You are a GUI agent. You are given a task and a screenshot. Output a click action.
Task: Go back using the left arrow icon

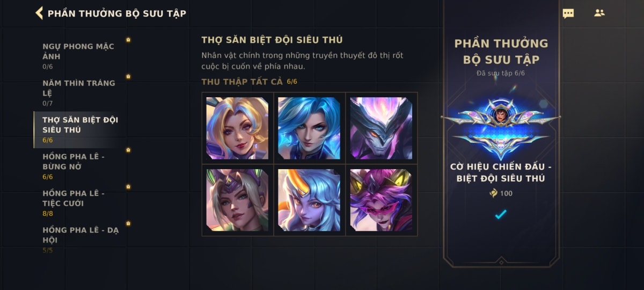(x=39, y=13)
